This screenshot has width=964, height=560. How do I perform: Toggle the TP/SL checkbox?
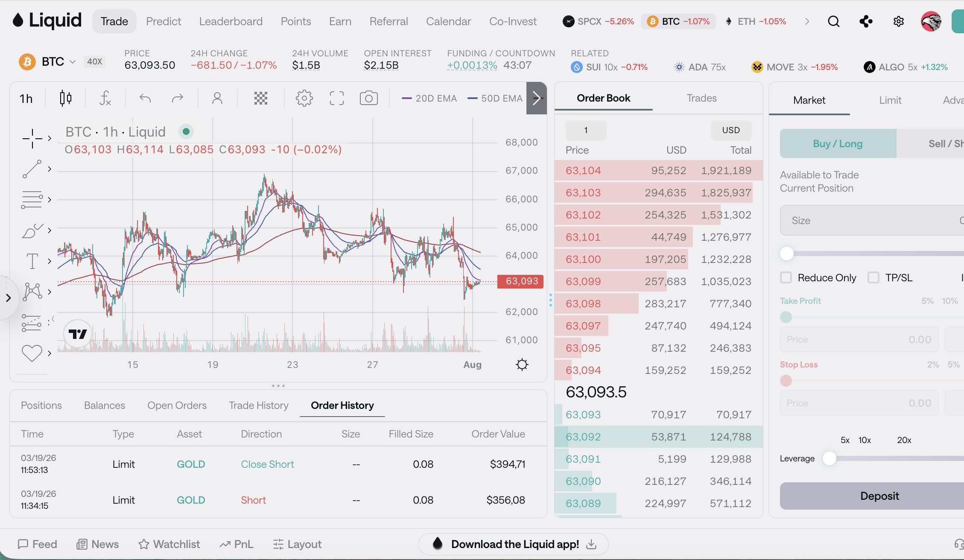click(873, 277)
